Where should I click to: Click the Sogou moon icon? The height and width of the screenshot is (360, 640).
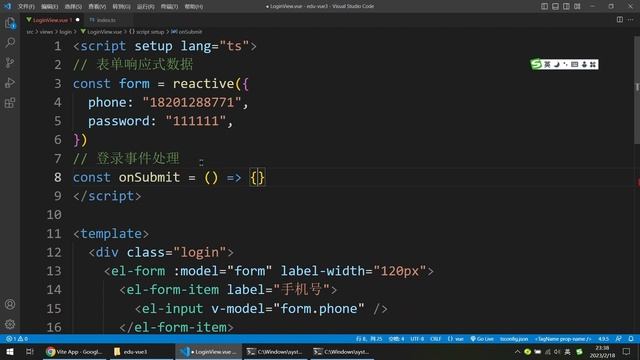pyautogui.click(x=556, y=64)
